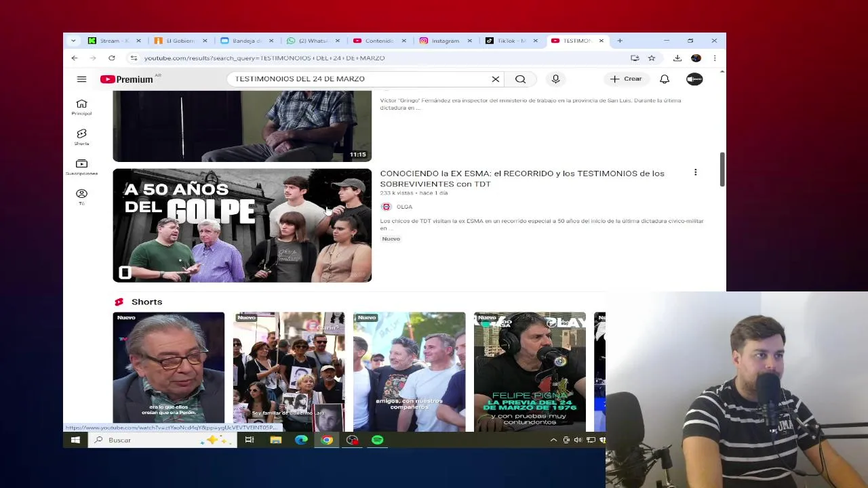Clear the search box with the X
The width and height of the screenshot is (868, 488).
496,79
